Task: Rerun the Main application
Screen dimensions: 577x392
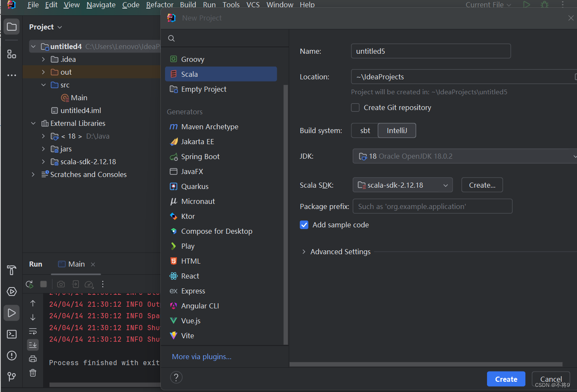Action: click(29, 284)
